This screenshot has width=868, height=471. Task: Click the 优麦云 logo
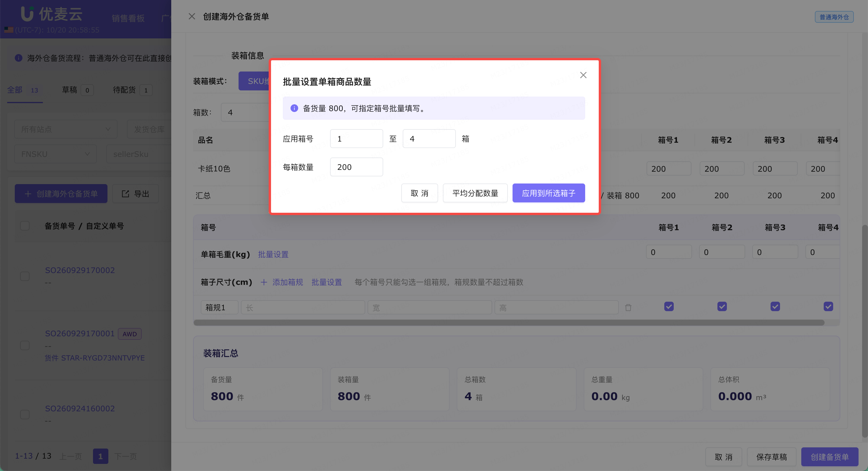pyautogui.click(x=52, y=14)
